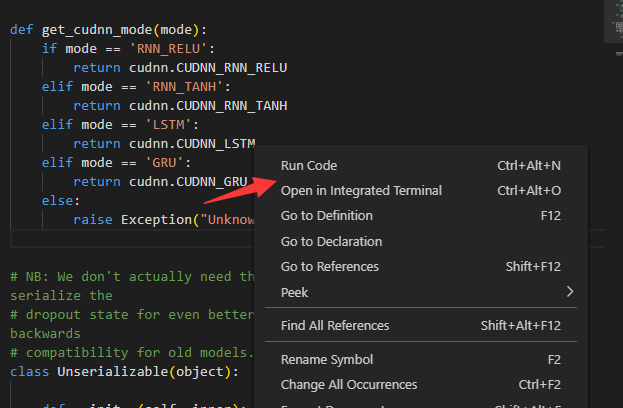Place cursor on the empty highlighted line
Screen dimensions: 623x408
click(131, 238)
